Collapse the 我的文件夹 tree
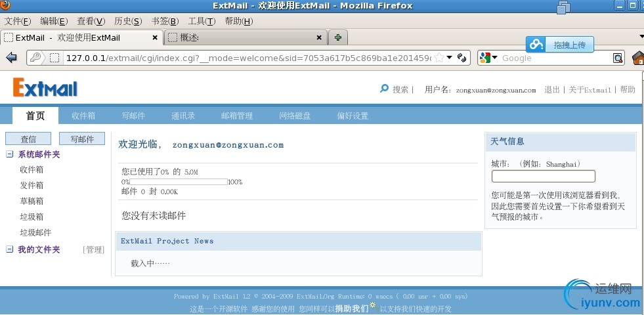Screen dimensions: 644x315 [9, 249]
